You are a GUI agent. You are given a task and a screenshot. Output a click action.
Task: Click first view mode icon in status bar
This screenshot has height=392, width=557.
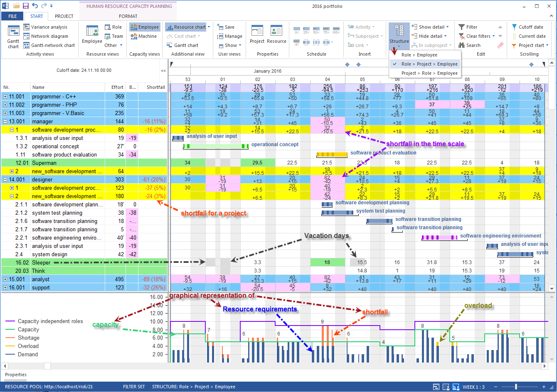436,387
